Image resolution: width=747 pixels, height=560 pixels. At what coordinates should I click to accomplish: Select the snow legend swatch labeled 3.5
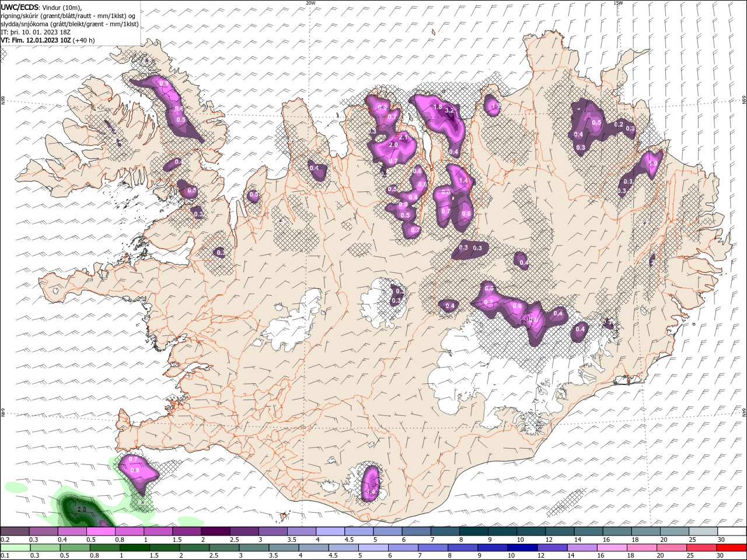pyautogui.click(x=301, y=531)
